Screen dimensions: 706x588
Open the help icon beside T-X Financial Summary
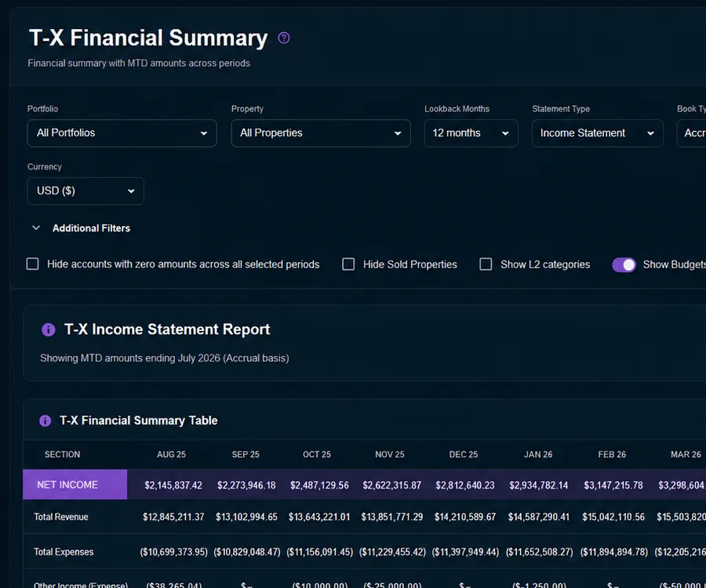point(284,38)
